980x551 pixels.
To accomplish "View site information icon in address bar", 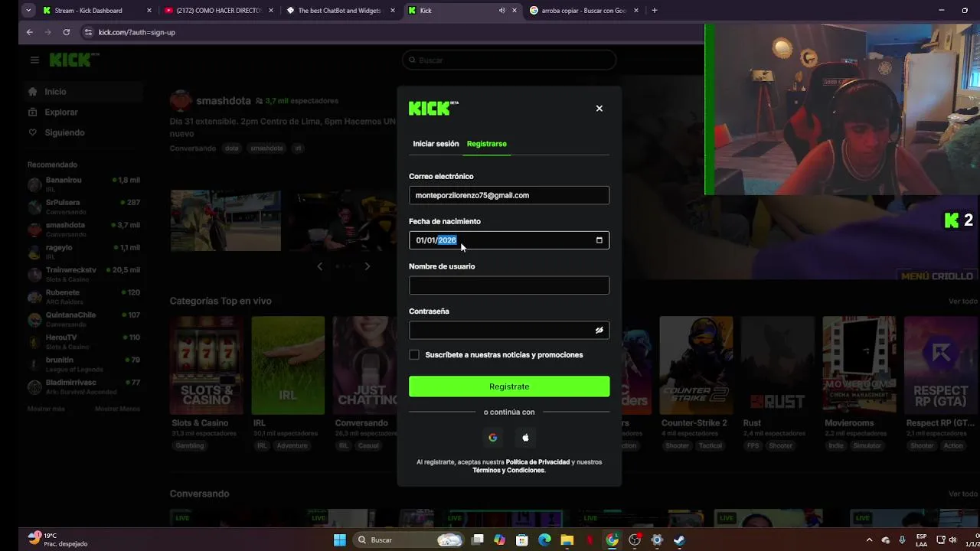I will click(x=88, y=32).
